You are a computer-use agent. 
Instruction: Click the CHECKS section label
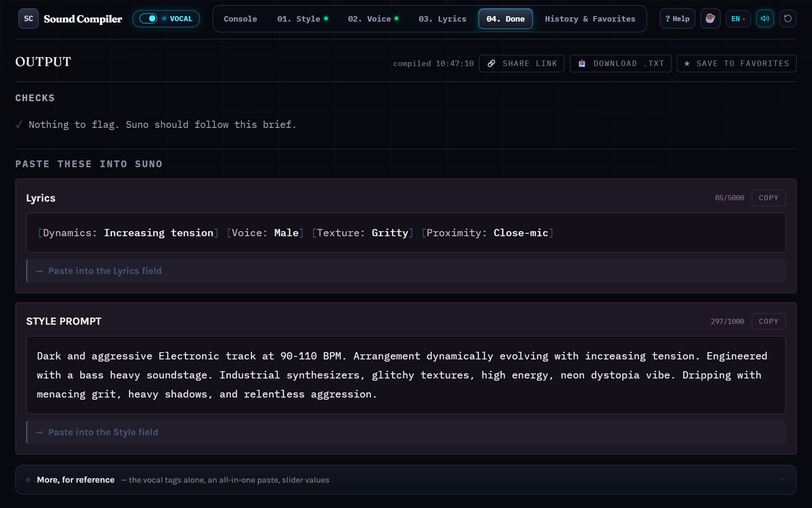[35, 98]
